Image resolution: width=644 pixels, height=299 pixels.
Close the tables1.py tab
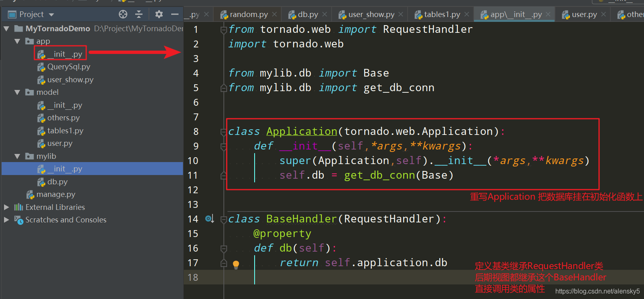coord(467,14)
